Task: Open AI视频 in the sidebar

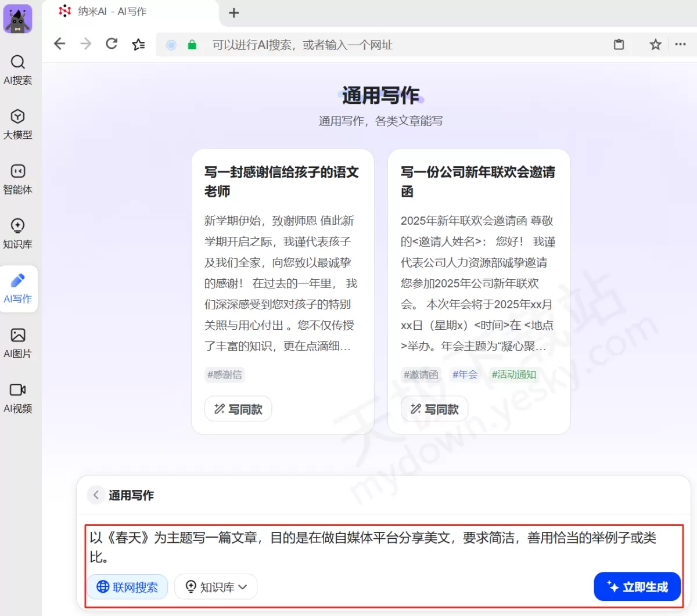Action: click(x=18, y=398)
